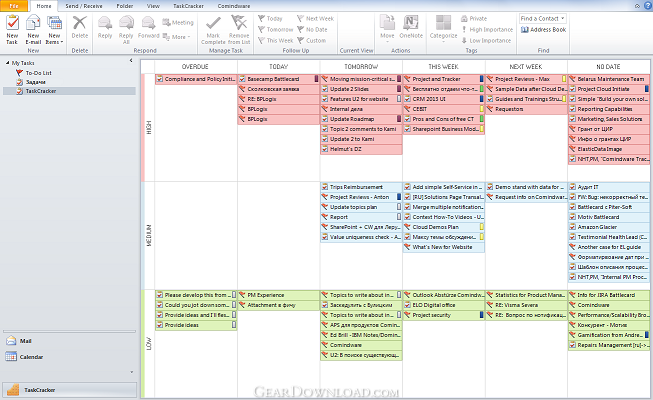
Task: Select To-Do List folder
Action: 38,73
